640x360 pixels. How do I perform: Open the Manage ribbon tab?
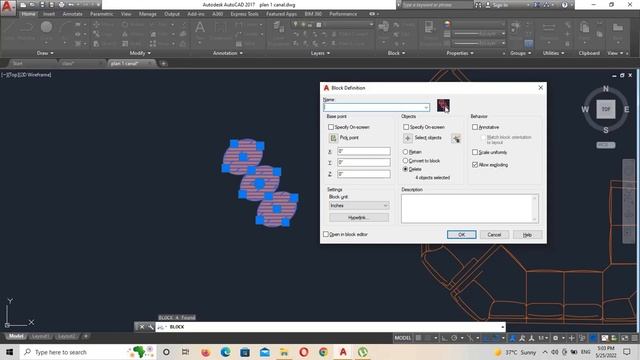click(147, 14)
